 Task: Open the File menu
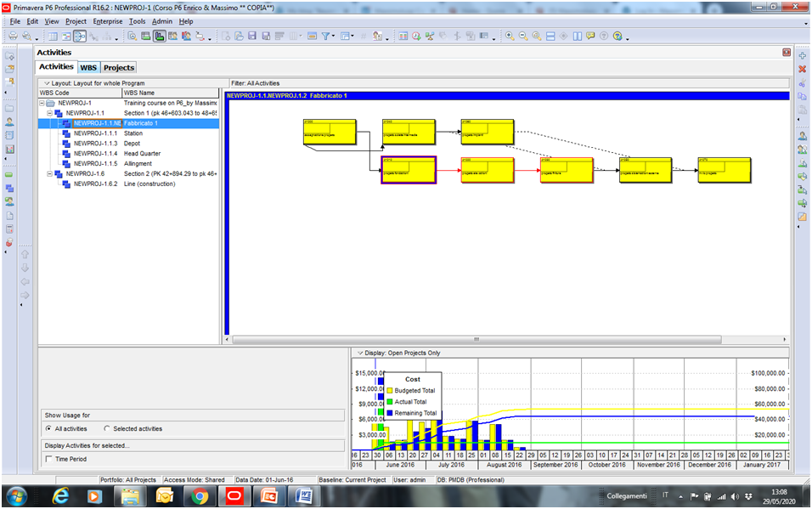[15, 21]
